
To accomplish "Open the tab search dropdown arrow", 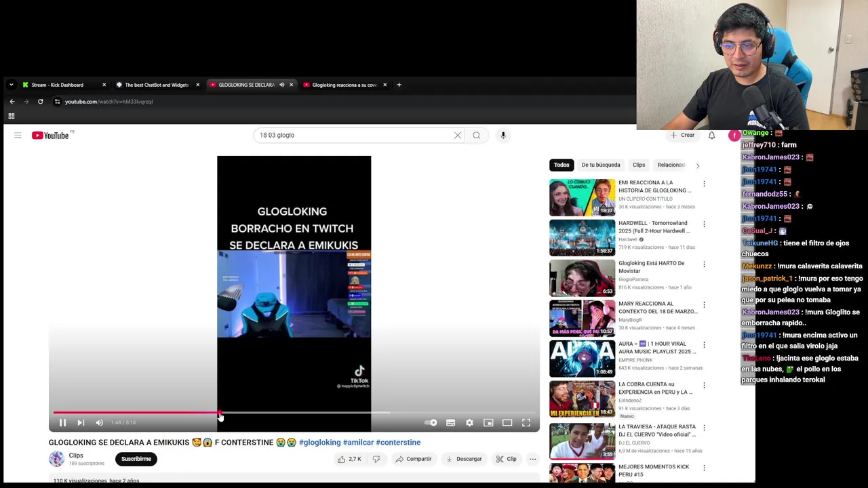I will (x=11, y=85).
